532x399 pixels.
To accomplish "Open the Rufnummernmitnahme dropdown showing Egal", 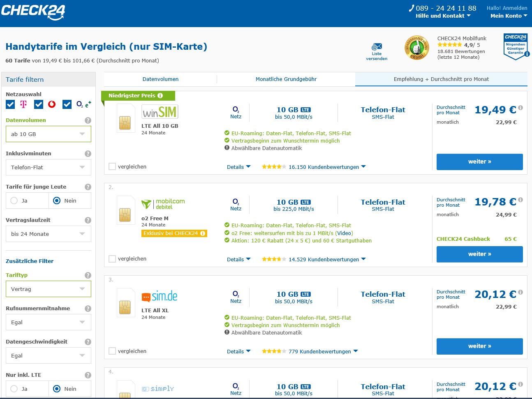I will tap(49, 322).
